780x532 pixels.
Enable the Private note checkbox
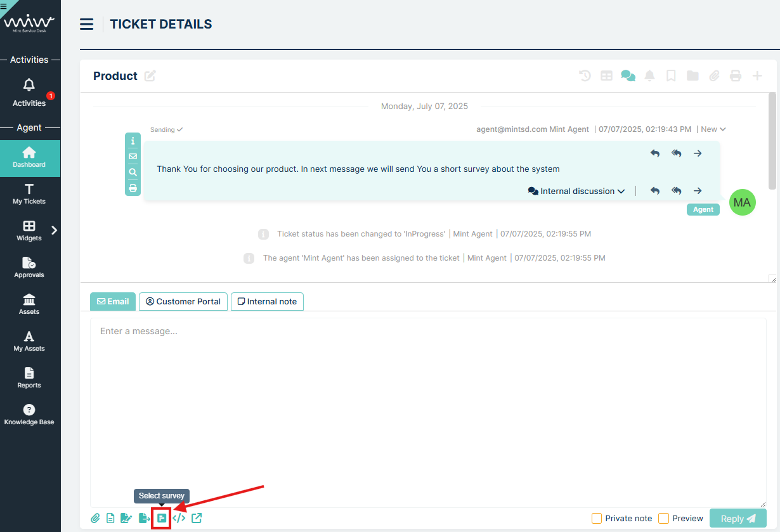tap(597, 518)
